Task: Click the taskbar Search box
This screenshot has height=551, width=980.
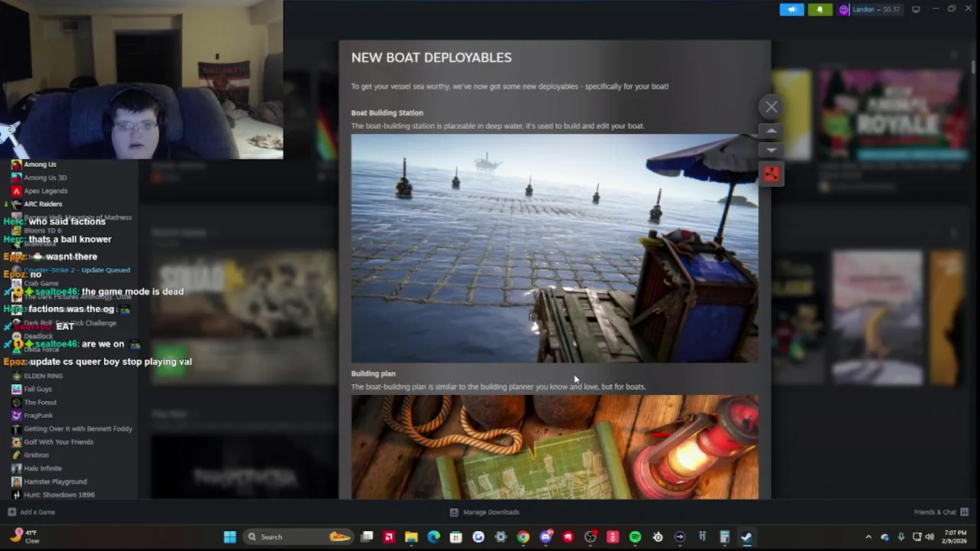Action: pyautogui.click(x=299, y=536)
